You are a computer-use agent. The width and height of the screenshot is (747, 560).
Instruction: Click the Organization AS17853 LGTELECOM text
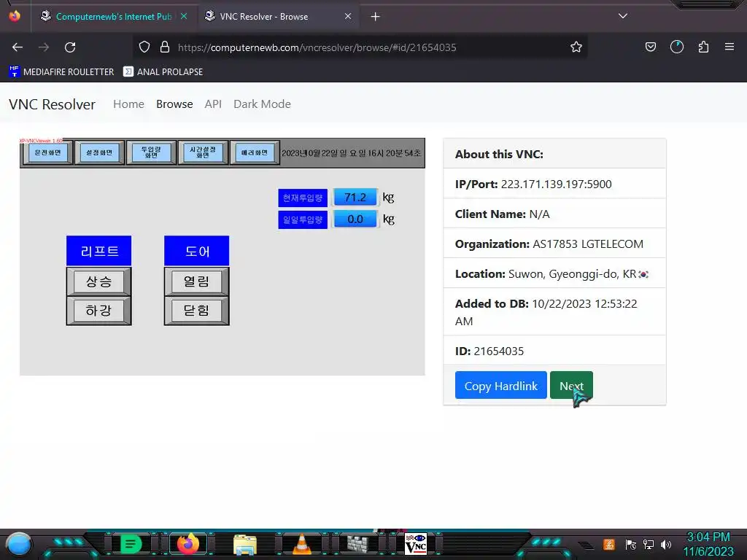[549, 244]
